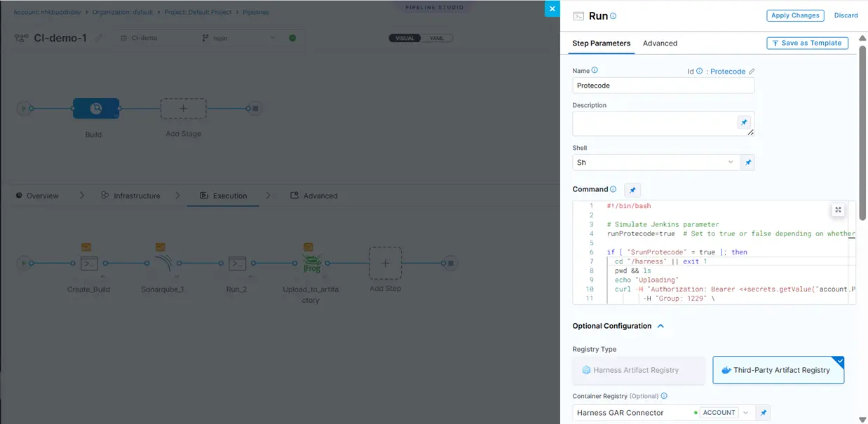Open the Harness GAR Connector dropdown

tap(663, 413)
